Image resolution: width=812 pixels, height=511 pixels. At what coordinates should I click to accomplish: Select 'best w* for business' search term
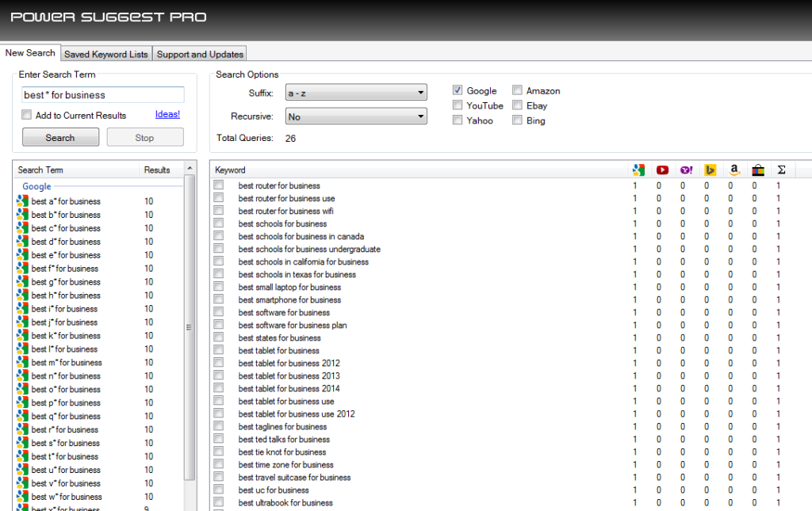[67, 497]
